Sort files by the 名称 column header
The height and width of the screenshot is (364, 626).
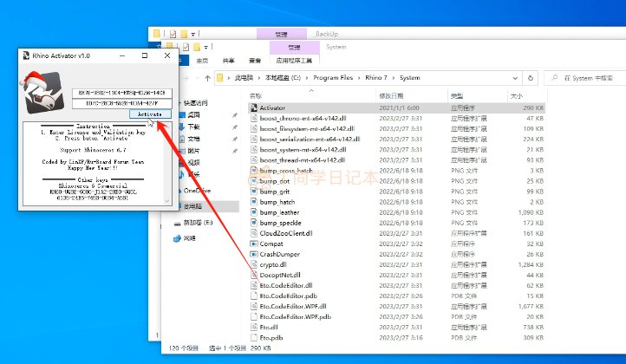[x=257, y=94]
